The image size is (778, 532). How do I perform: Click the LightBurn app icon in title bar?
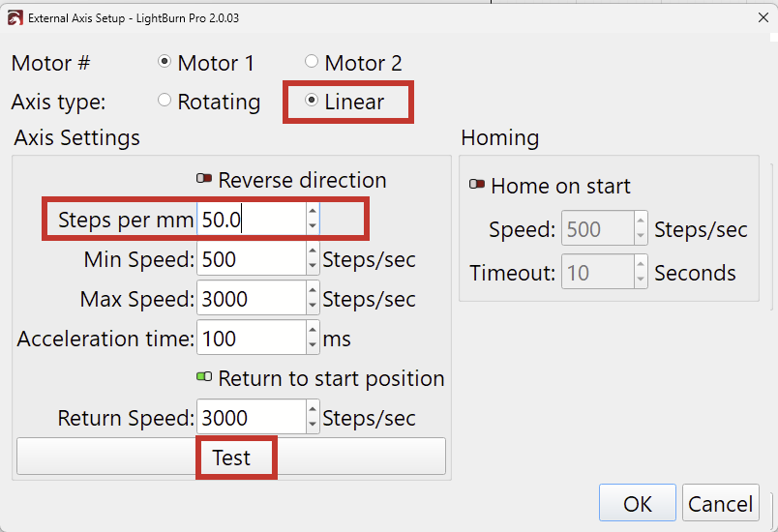[15, 18]
